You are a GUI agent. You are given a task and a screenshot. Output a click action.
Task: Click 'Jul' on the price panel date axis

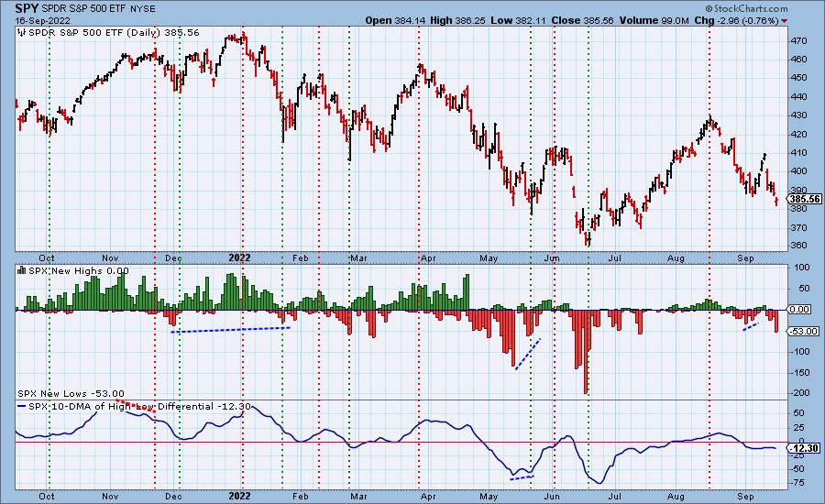[x=614, y=257]
